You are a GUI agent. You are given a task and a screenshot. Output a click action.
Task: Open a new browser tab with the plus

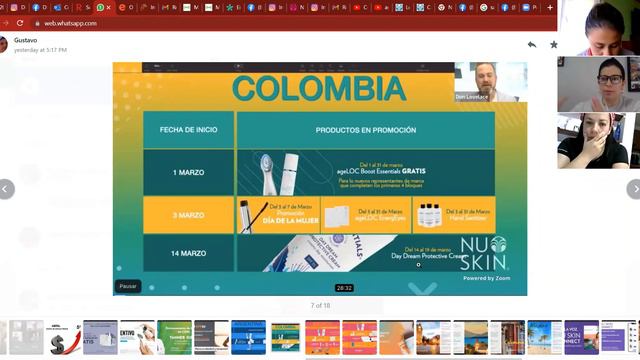(550, 7)
